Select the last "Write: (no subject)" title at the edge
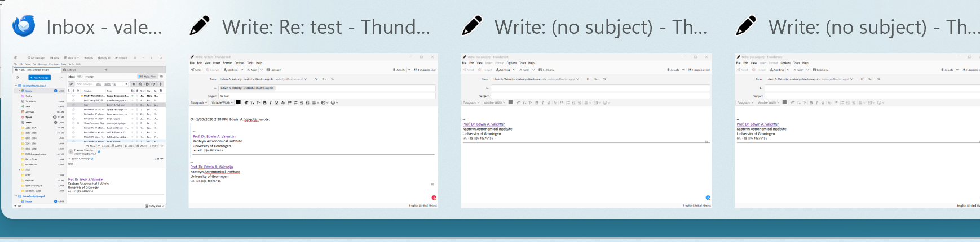 874,27
